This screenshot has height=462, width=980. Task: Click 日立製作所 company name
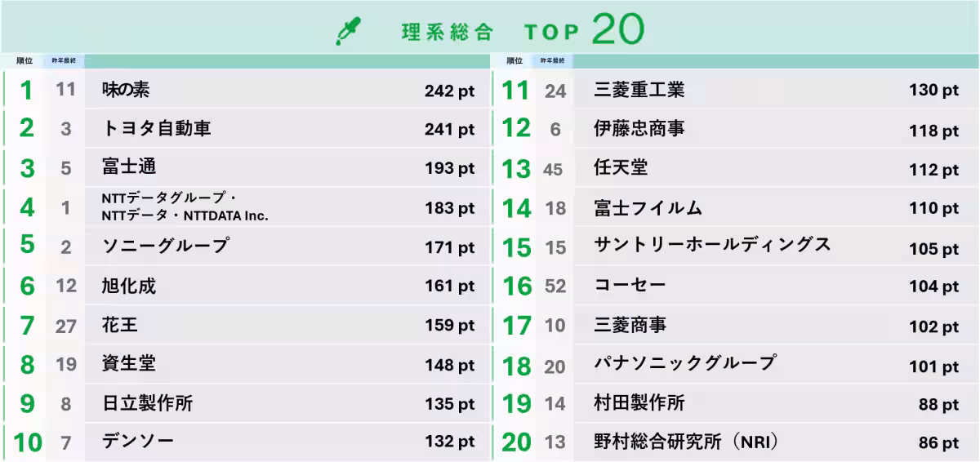[148, 403]
